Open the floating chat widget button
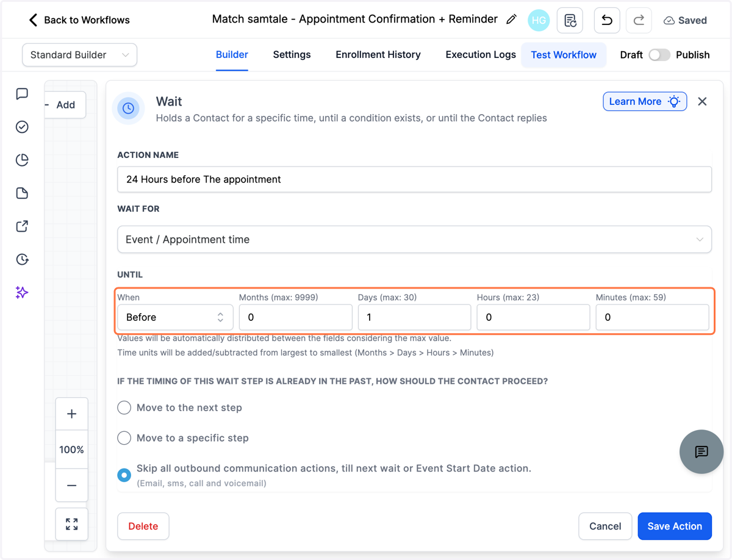Viewport: 732px width, 560px height. pos(701,451)
